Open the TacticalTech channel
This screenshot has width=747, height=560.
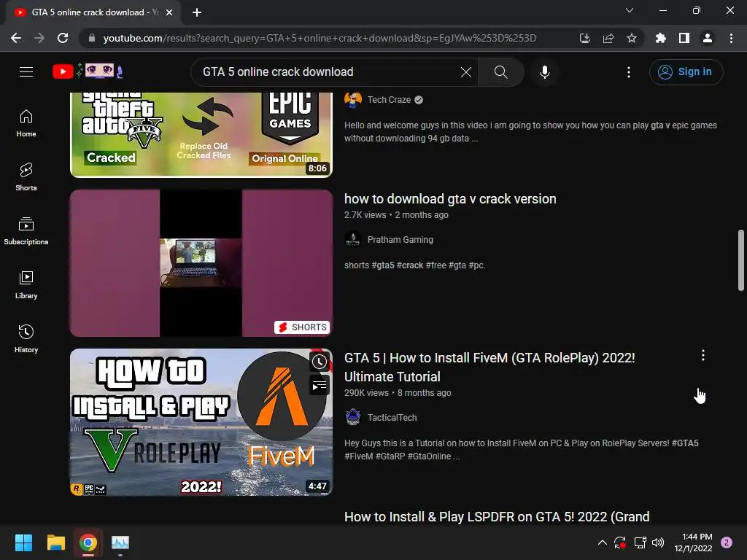coord(392,418)
